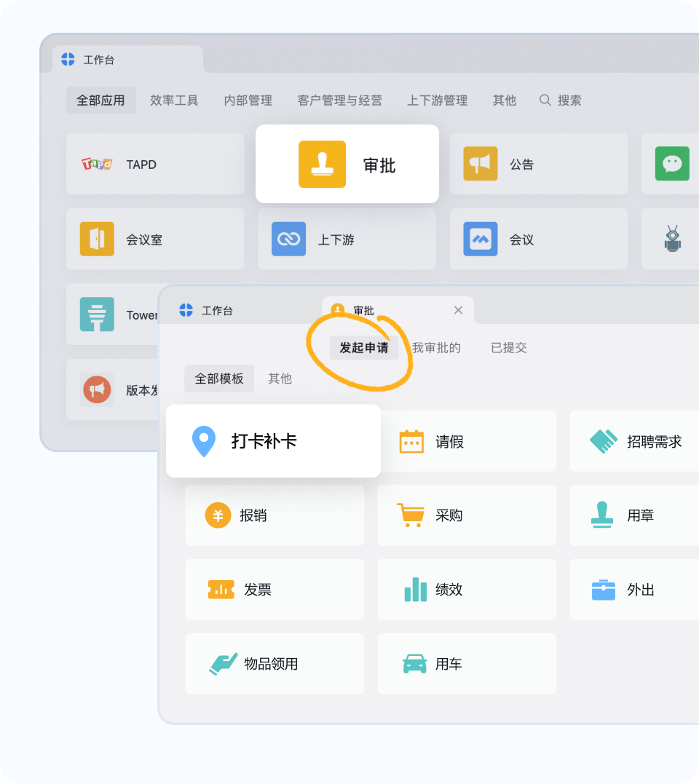Click the 用章 template label
Screen dimensions: 699x784
641,515
